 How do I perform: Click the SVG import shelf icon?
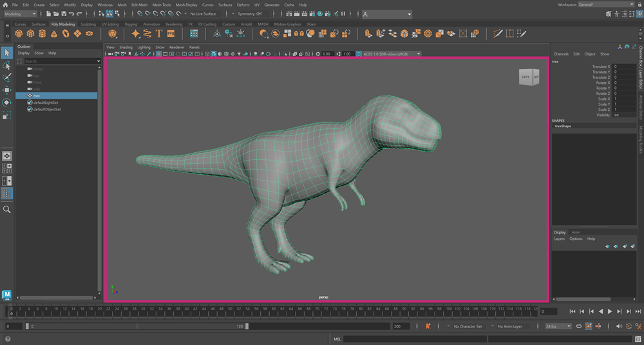171,34
